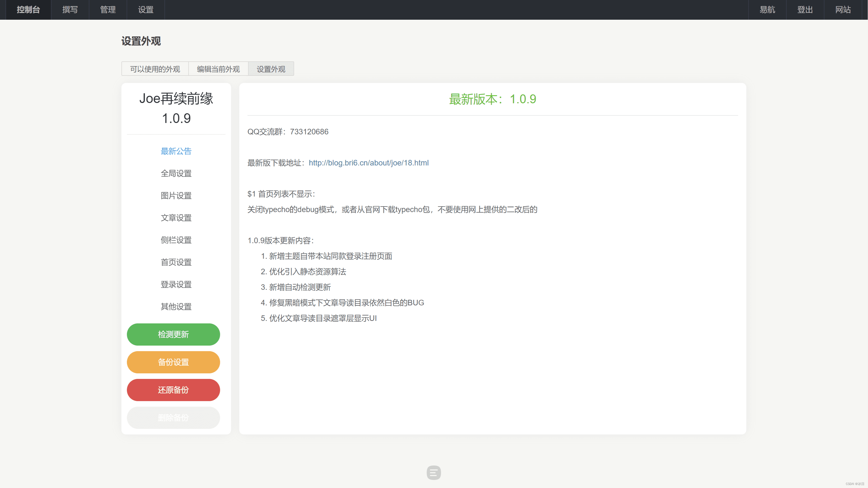
Task: Select the 设置外观 tab
Action: pyautogui.click(x=271, y=69)
